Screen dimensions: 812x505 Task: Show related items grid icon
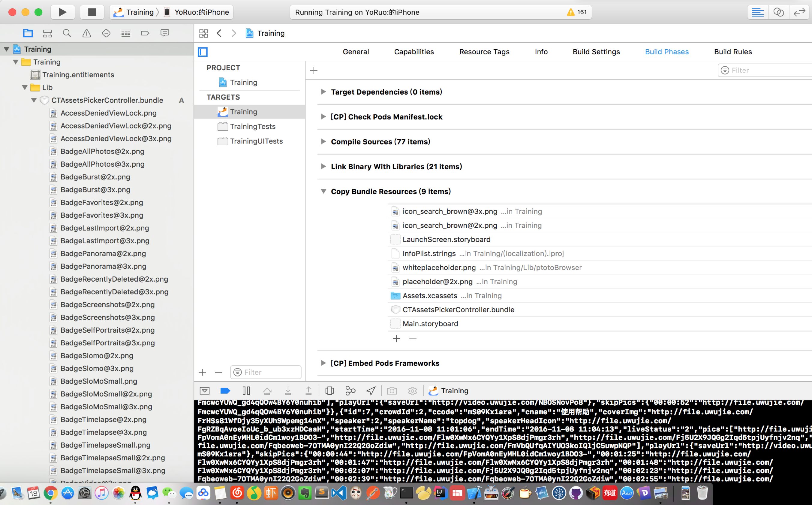click(x=203, y=33)
